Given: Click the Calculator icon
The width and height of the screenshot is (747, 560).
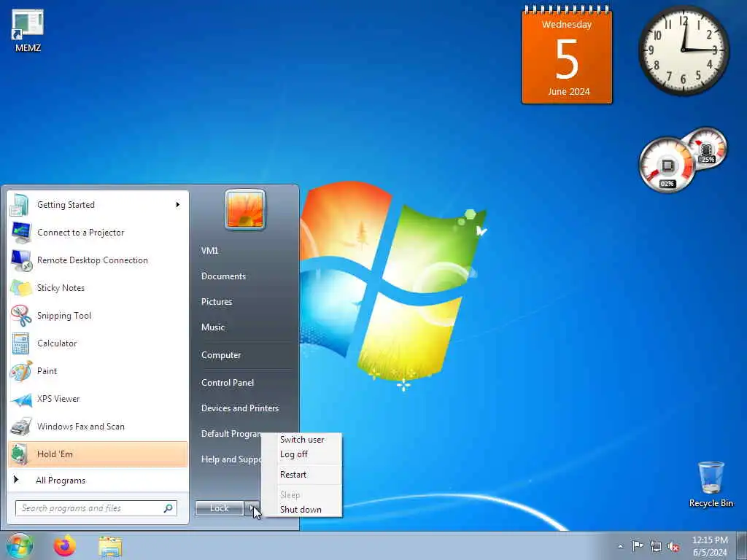Looking at the screenshot, I should coord(20,343).
